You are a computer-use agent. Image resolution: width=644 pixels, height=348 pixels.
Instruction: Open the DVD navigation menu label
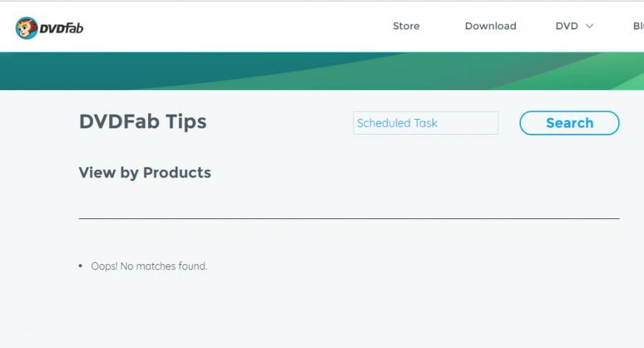pos(567,26)
